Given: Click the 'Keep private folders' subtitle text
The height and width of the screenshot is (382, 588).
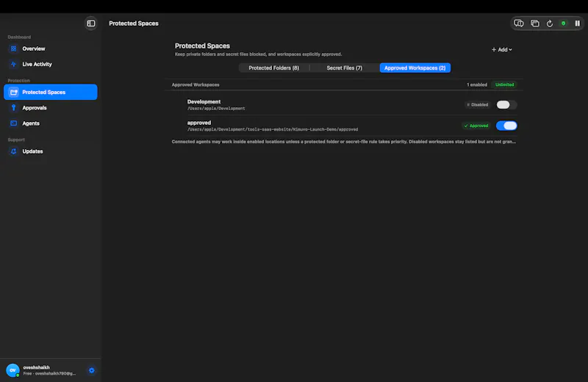Looking at the screenshot, I should click(258, 54).
